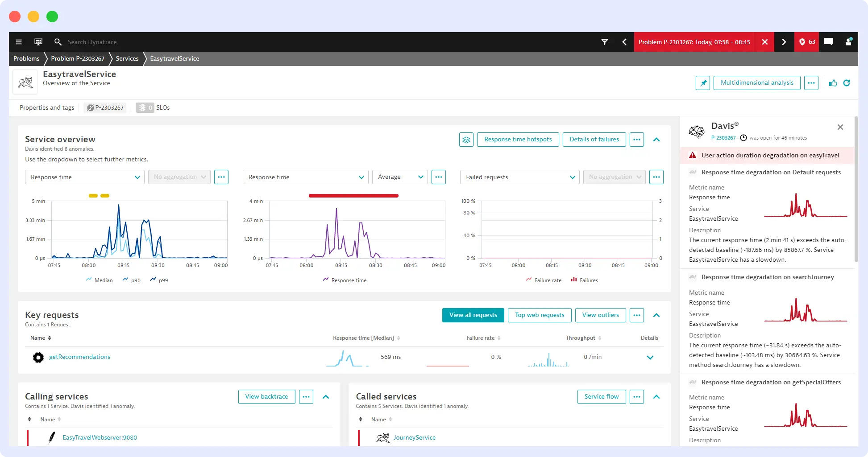The height and width of the screenshot is (457, 868).
Task: Open the user account menu icon
Action: pos(848,42)
